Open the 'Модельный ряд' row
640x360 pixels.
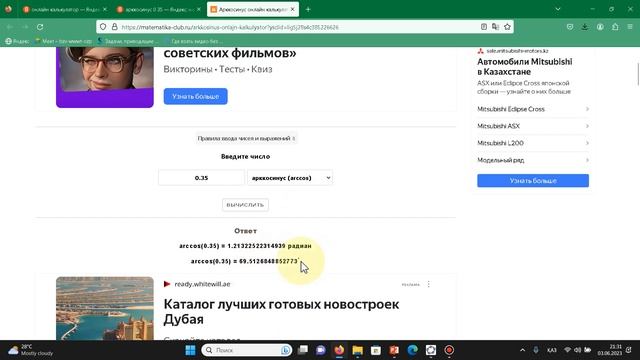coord(533,160)
